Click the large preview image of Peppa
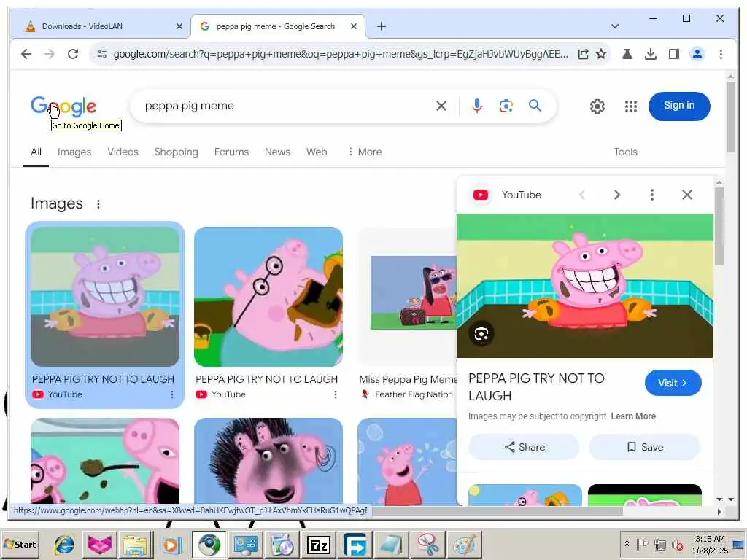 tap(585, 286)
